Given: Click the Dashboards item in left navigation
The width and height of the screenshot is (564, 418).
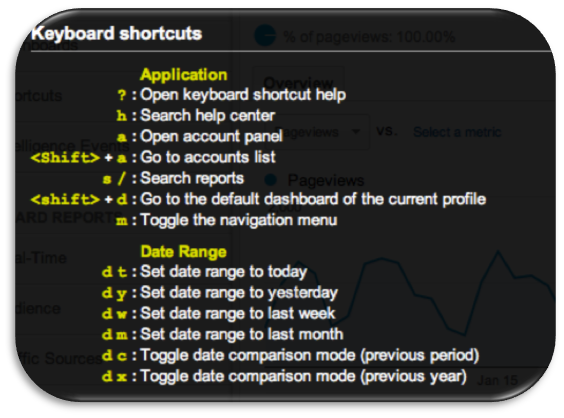Looking at the screenshot, I should pyautogui.click(x=47, y=45).
